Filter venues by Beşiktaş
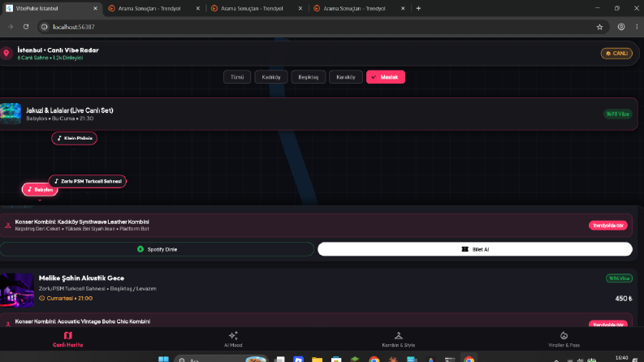644x362 pixels. (x=309, y=77)
